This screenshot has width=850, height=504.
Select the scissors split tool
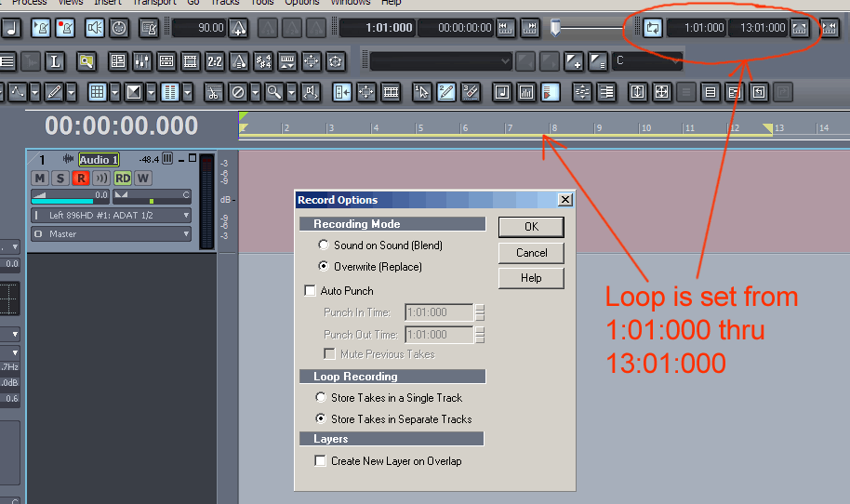tap(214, 92)
